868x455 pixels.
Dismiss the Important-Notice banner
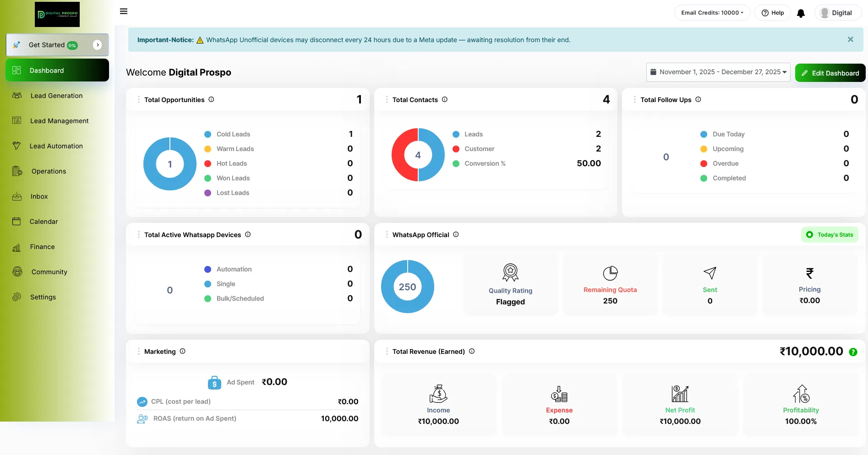pyautogui.click(x=850, y=40)
